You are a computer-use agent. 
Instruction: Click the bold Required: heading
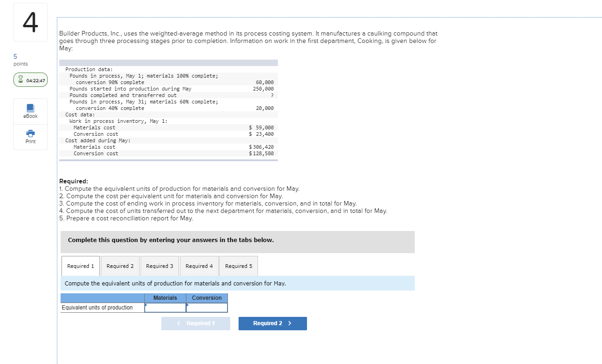point(74,181)
